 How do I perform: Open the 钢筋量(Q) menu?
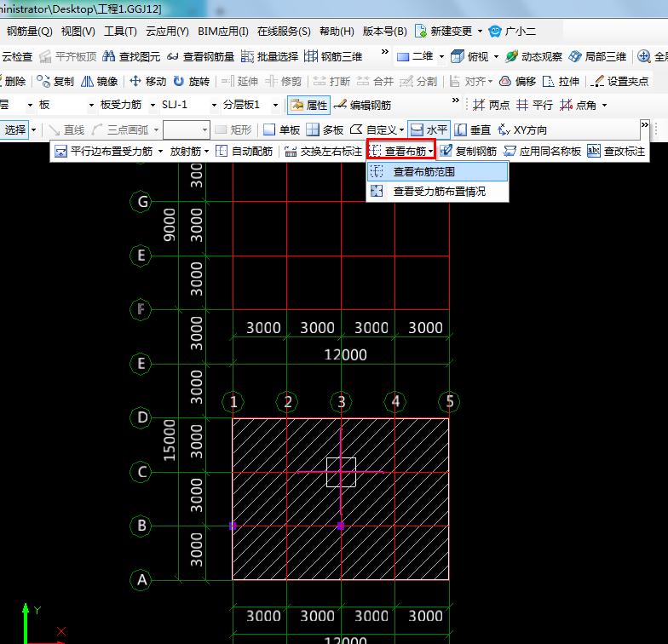point(29,31)
